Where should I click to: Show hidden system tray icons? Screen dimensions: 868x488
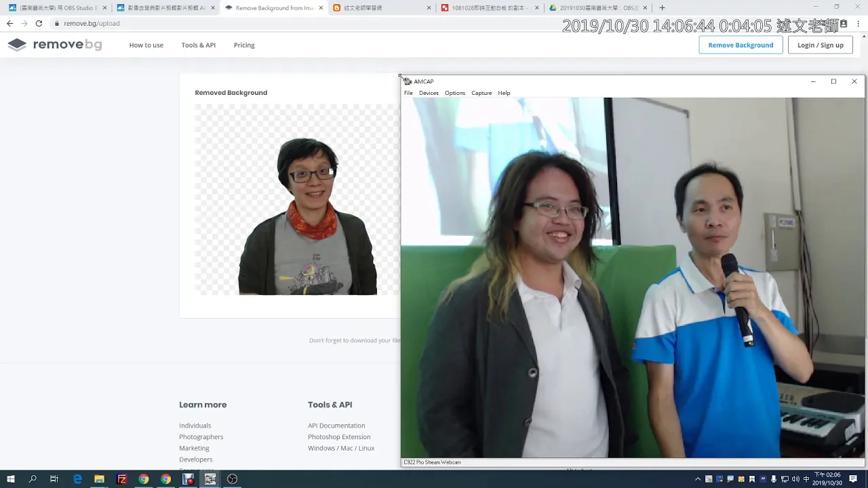tap(698, 479)
